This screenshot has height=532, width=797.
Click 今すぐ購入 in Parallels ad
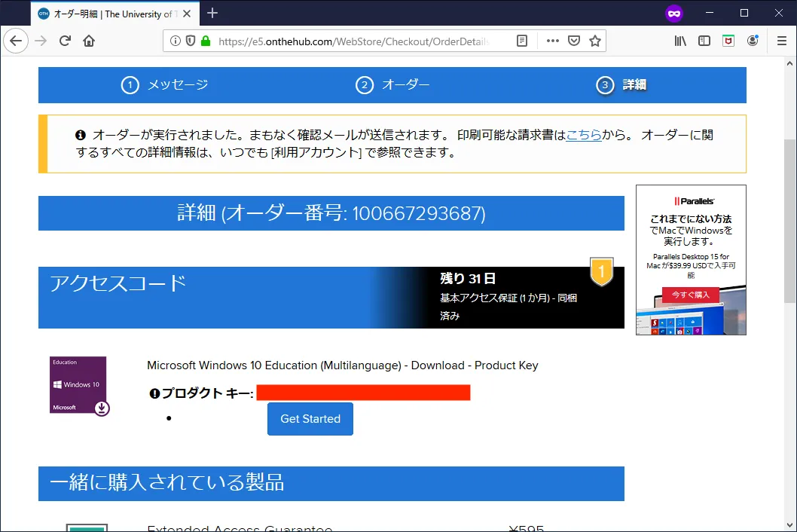(x=690, y=295)
